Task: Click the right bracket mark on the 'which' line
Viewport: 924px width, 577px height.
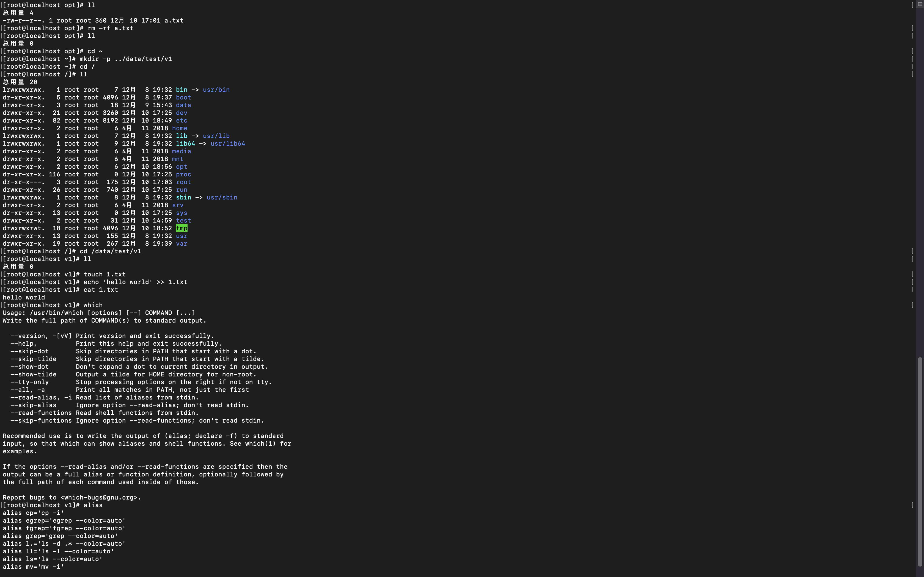Action: click(912, 305)
